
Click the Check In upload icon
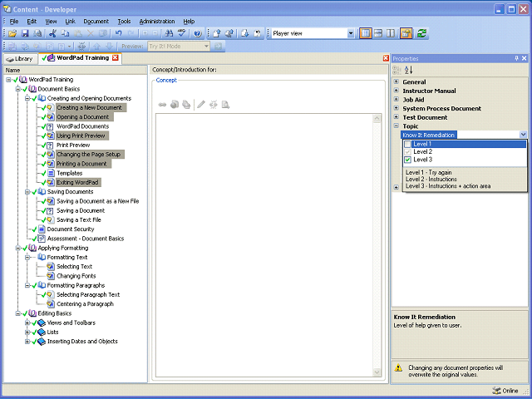(217, 33)
